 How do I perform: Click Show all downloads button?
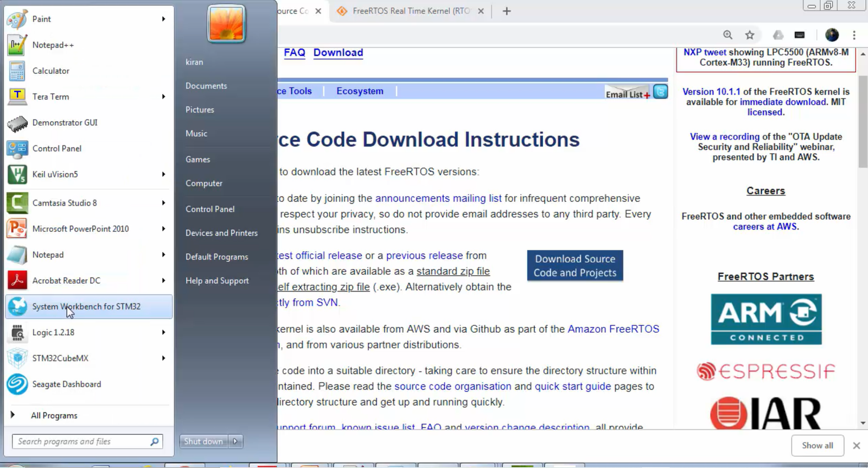coord(818,446)
